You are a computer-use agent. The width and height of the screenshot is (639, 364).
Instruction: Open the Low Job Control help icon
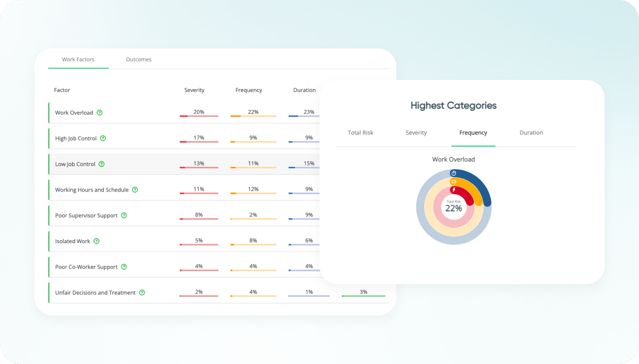(x=102, y=164)
